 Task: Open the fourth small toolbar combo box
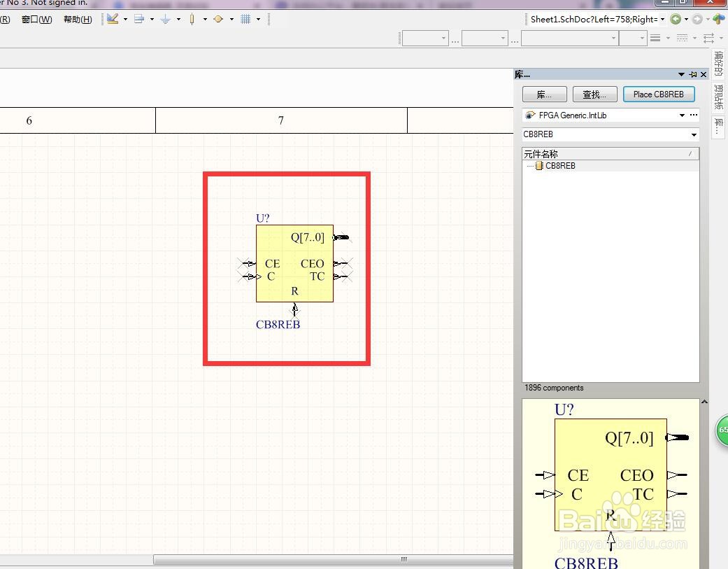633,38
